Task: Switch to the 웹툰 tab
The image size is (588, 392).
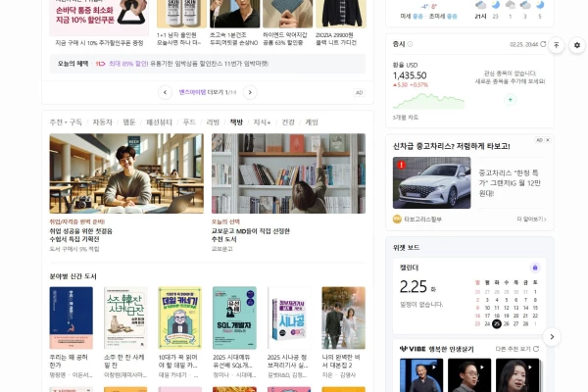Action: click(129, 122)
